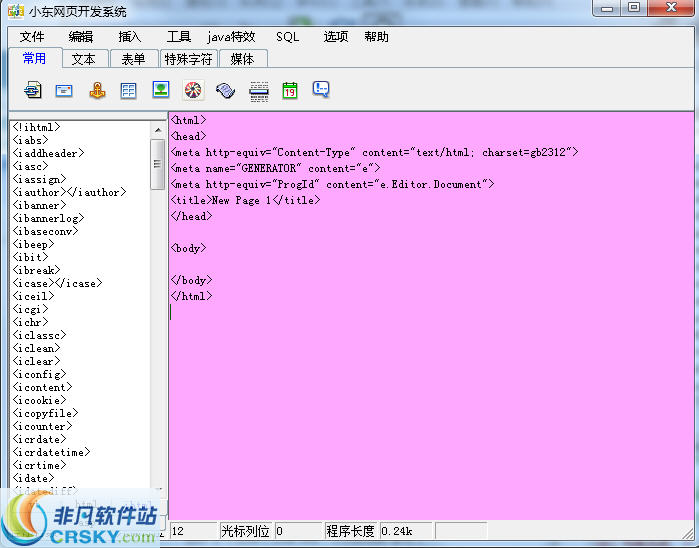This screenshot has width=699, height=548.
Task: Insert a named anchor with anchor icon
Action: tap(97, 91)
